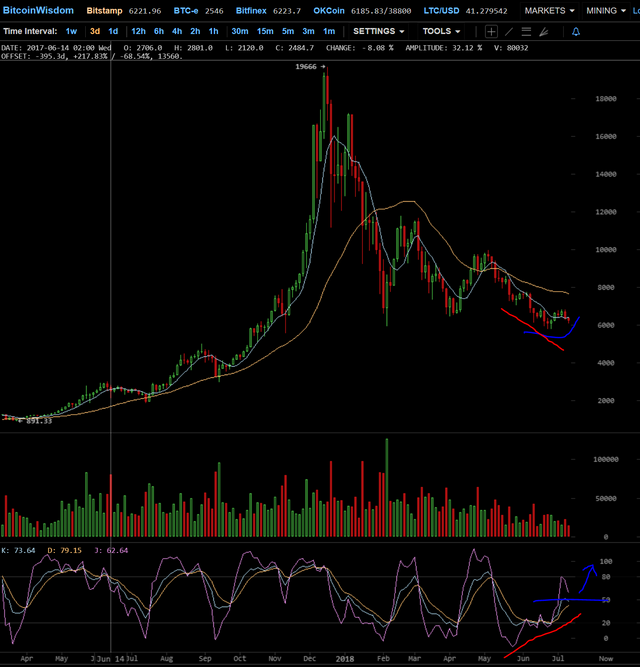Viewport: 640px width, 667px height.
Task: Click the 18000 price axis label
Action: pos(606,99)
